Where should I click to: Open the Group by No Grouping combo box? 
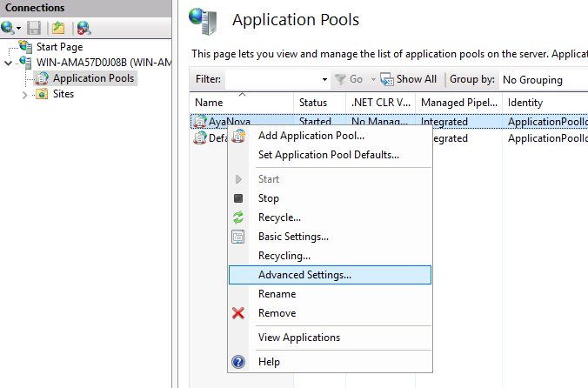[544, 79]
